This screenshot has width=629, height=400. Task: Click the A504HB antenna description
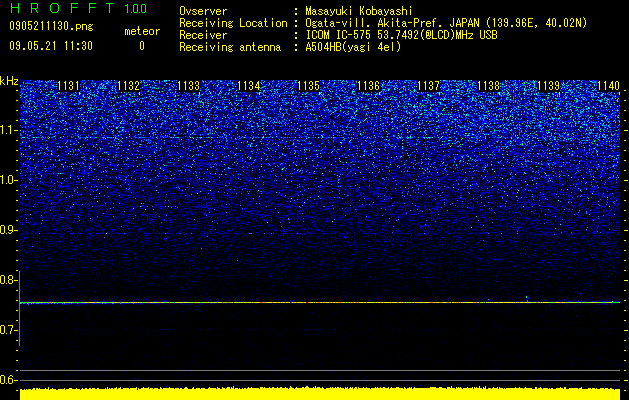click(353, 47)
